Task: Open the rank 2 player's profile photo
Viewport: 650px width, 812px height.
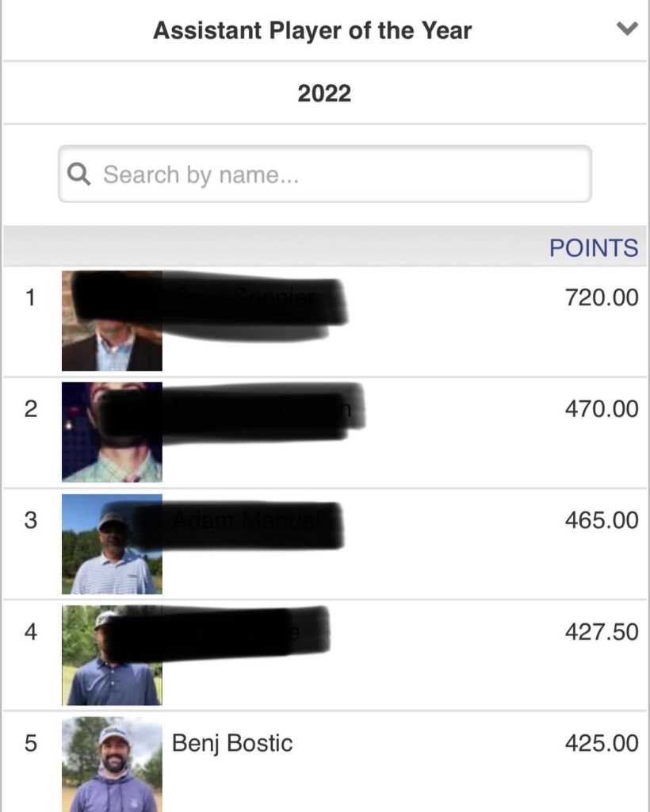Action: (x=112, y=432)
